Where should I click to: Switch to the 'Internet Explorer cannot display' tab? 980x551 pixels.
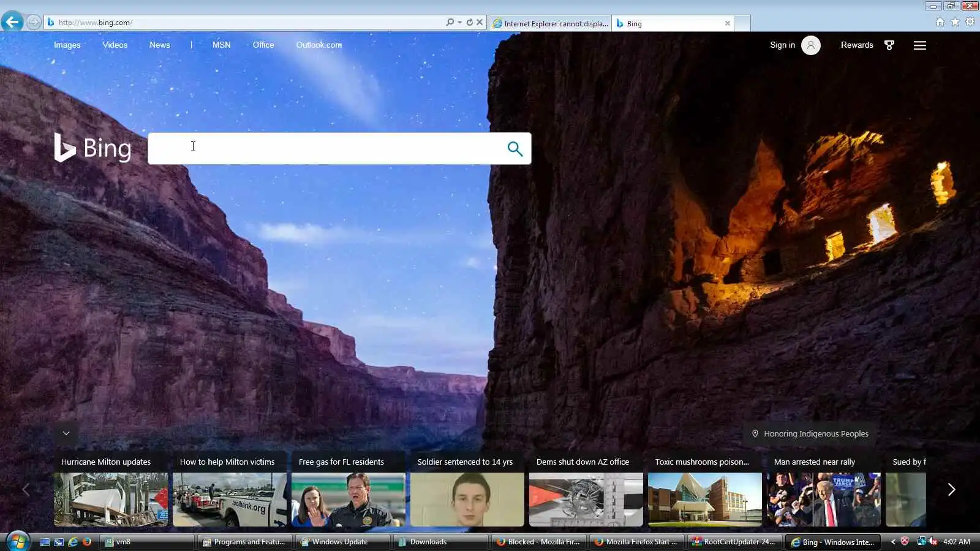point(550,23)
